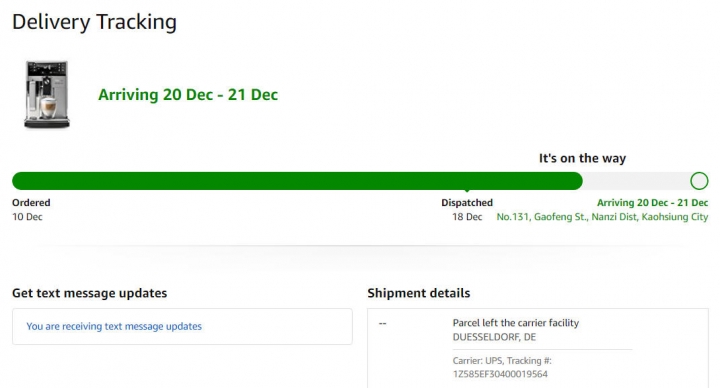
Task: Click the delivery endpoint circle on progress bar
Action: (x=699, y=181)
